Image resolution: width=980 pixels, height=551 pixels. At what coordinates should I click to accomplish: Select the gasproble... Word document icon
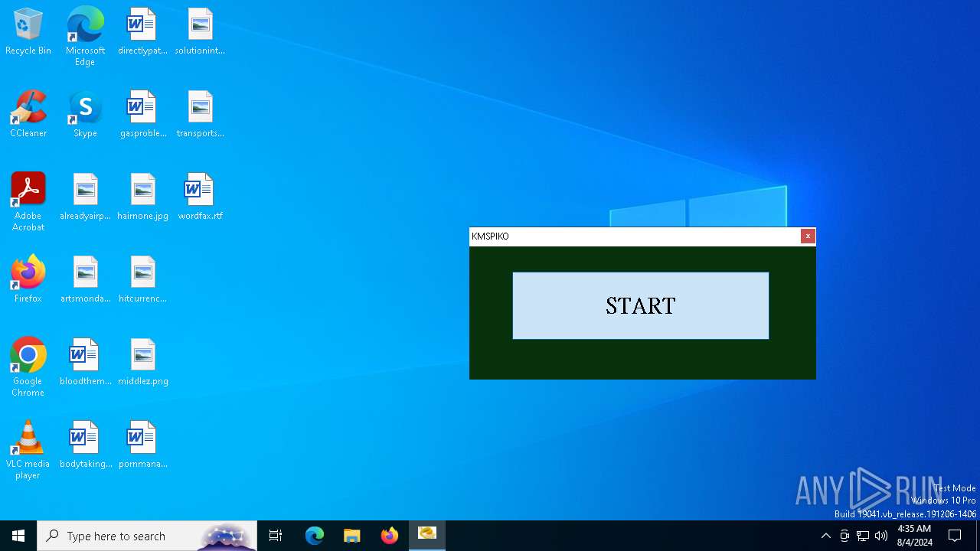click(x=142, y=115)
